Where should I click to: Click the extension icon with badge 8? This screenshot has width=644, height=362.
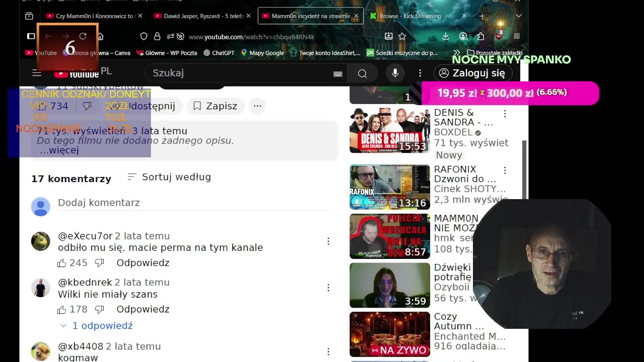click(x=499, y=36)
